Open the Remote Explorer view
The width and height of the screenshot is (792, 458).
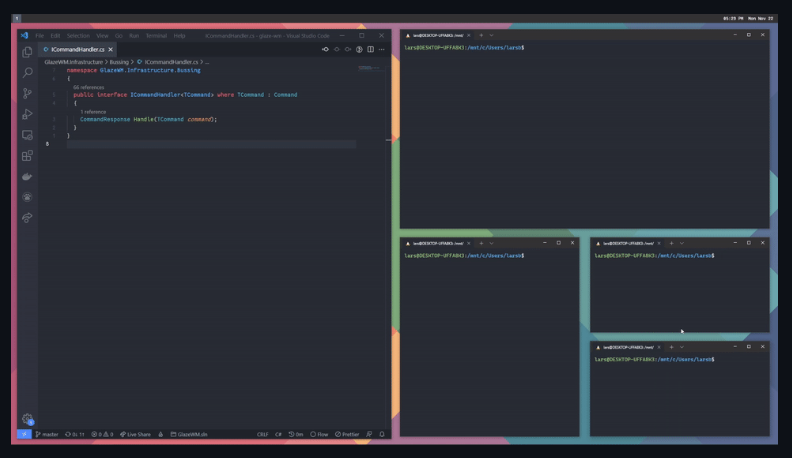click(x=27, y=135)
